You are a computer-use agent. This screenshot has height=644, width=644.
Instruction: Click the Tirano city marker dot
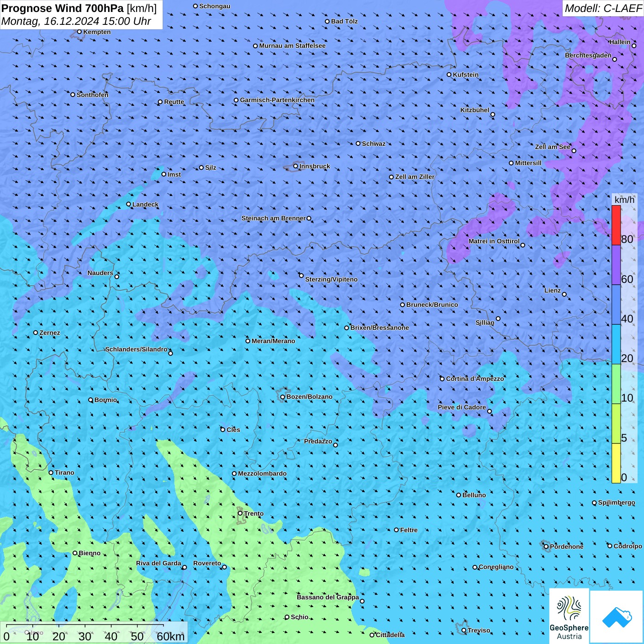(x=51, y=472)
